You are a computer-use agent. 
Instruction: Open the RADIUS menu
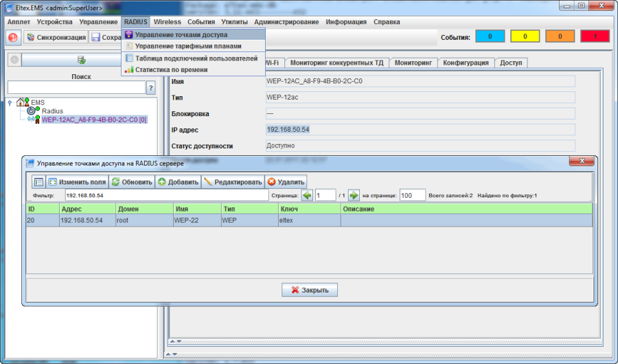135,22
